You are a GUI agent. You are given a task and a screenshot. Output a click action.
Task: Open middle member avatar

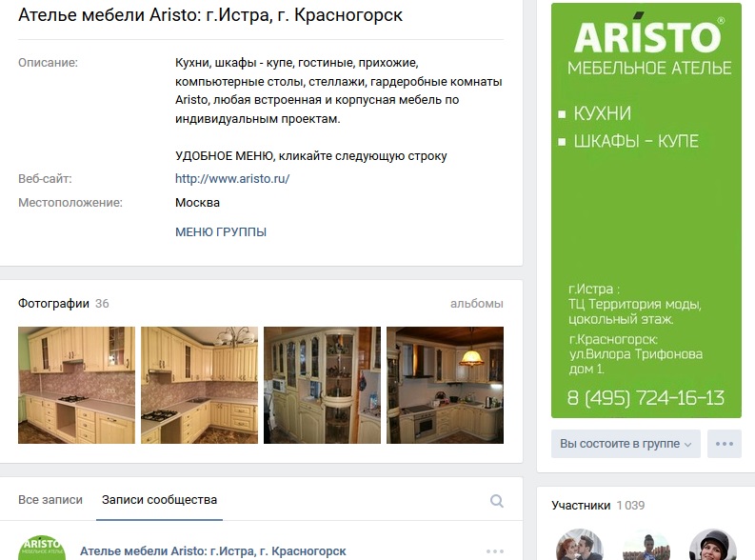(646, 545)
